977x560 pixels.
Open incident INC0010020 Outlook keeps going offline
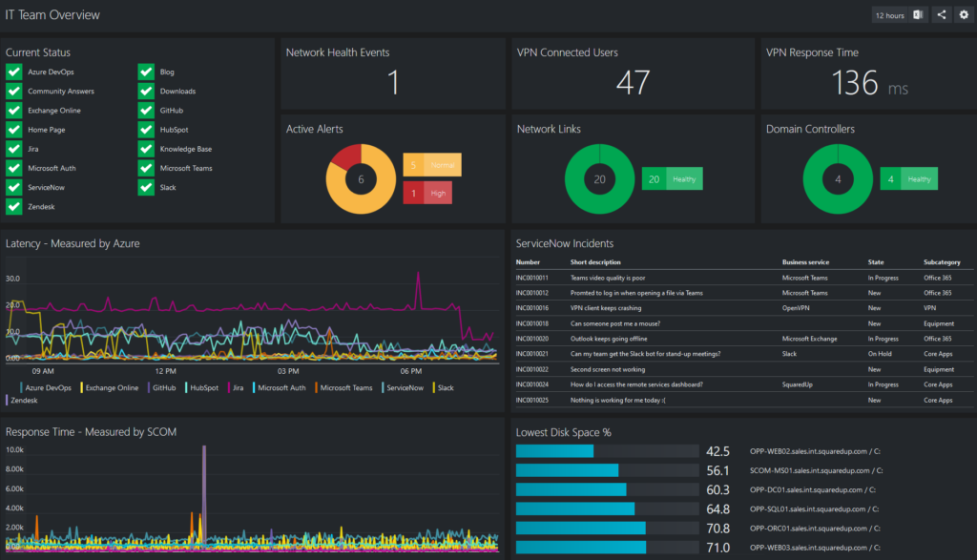click(744, 339)
